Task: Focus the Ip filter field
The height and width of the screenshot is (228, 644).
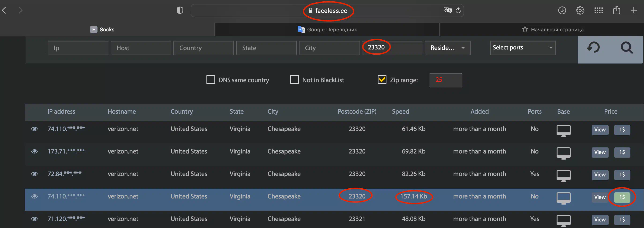Action: 78,48
